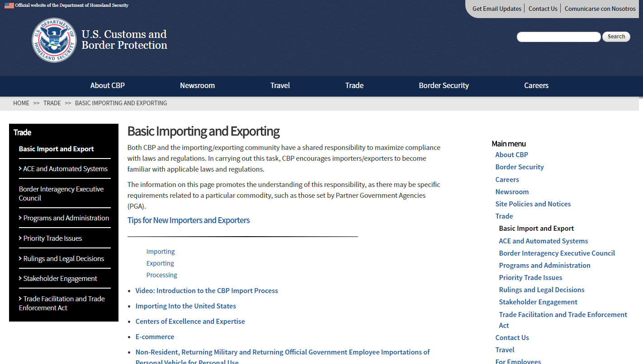Open Border Interagency Executive Council in black sidebar
The image size is (643, 364).
61,193
